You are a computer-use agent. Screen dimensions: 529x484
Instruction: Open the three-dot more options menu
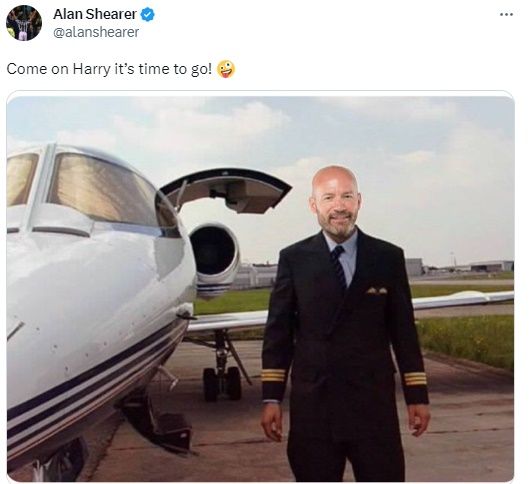pos(506,15)
